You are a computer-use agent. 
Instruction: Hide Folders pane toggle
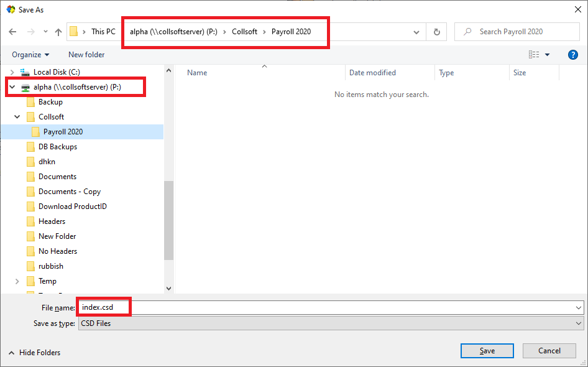pyautogui.click(x=34, y=353)
